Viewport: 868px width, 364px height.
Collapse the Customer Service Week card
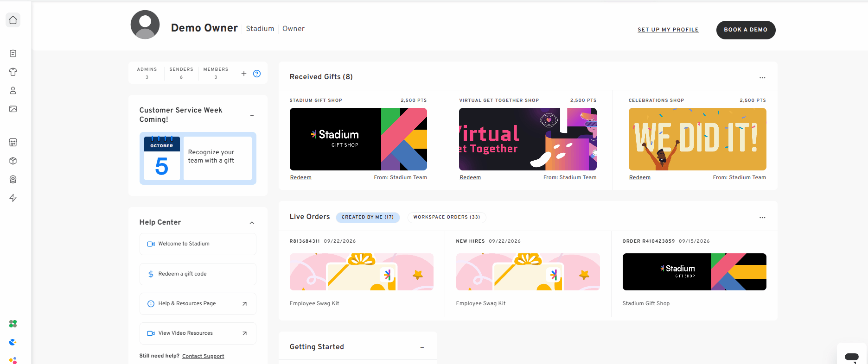click(x=252, y=115)
